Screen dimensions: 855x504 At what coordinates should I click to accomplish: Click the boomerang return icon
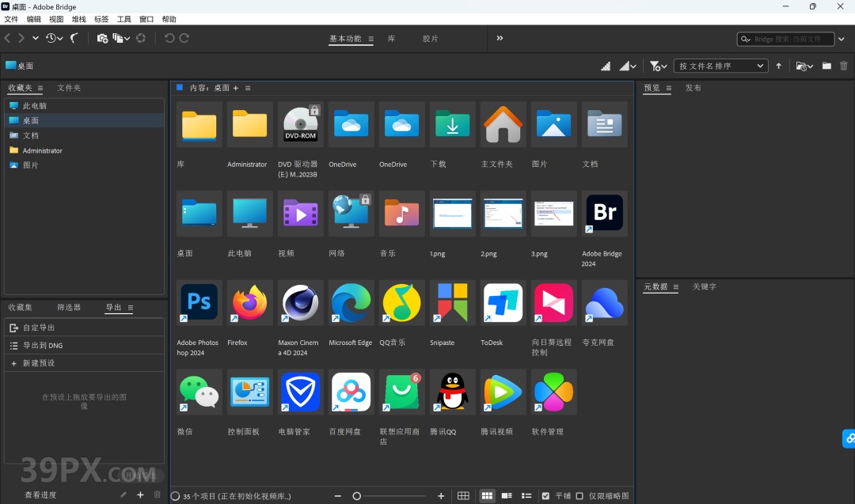pyautogui.click(x=74, y=38)
